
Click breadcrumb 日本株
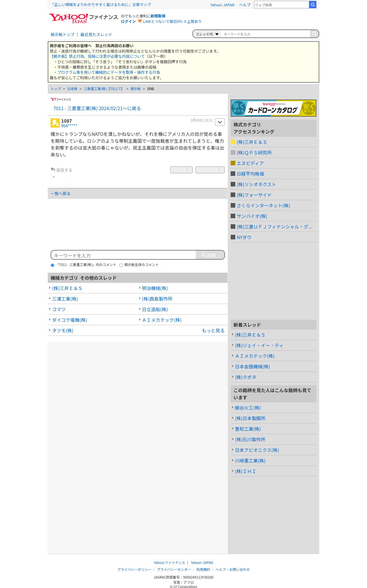(72, 89)
